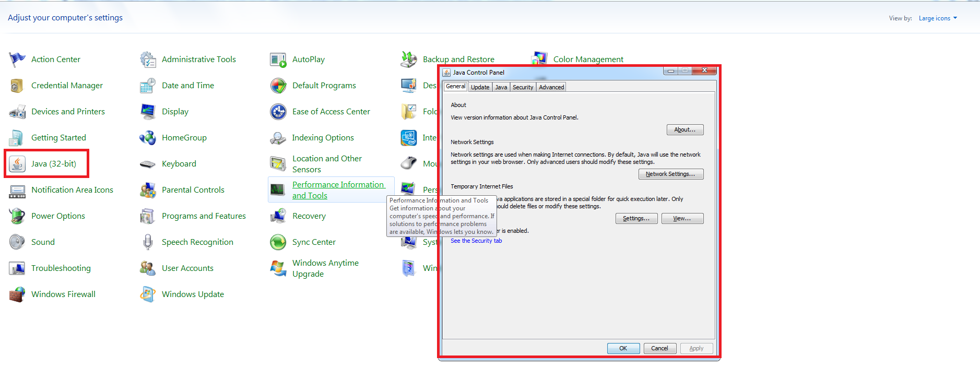
Task: Open the Performance Information and Tools link
Action: point(338,190)
